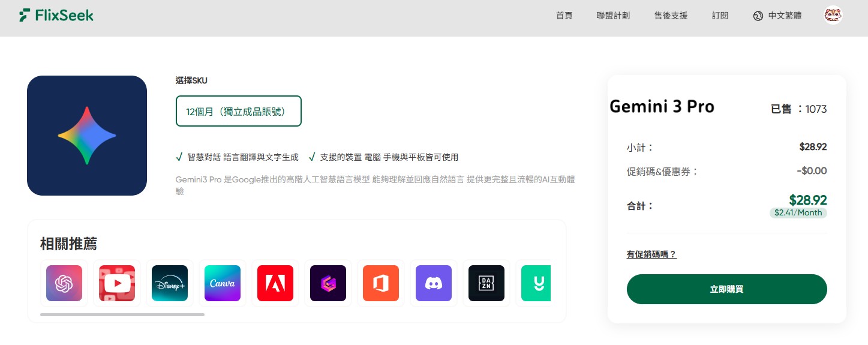Select the 12個月（獨立成品賬號）SKU option

pos(239,111)
